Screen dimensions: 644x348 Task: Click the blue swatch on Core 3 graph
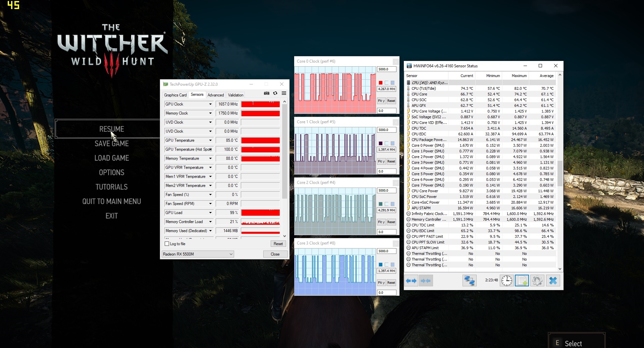click(x=380, y=265)
